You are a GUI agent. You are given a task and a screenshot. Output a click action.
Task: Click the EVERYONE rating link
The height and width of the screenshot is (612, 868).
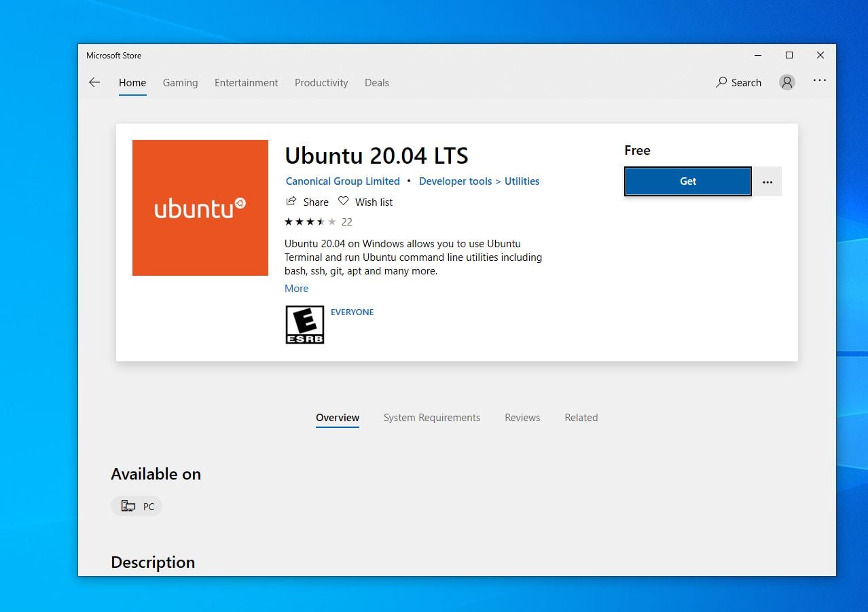pos(352,312)
